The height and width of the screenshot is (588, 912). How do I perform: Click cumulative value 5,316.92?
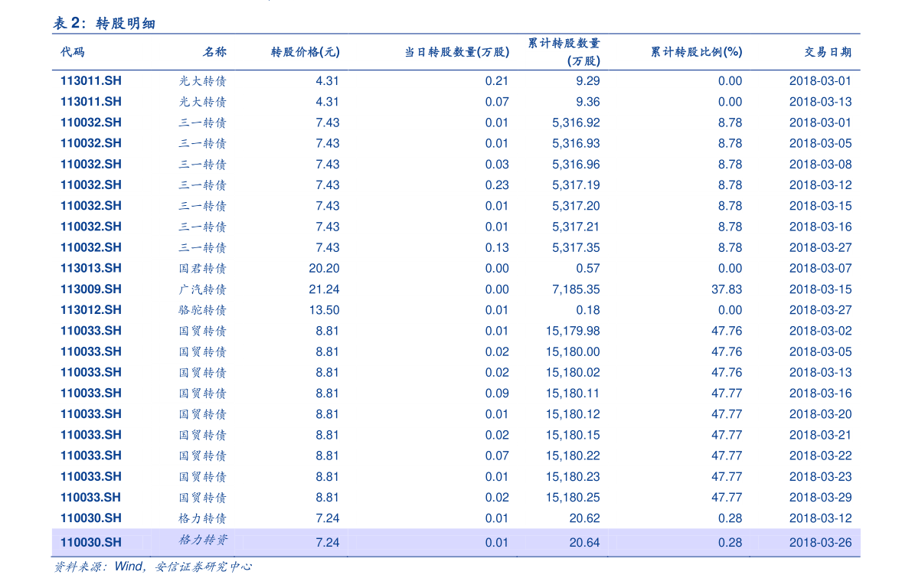[x=576, y=122]
